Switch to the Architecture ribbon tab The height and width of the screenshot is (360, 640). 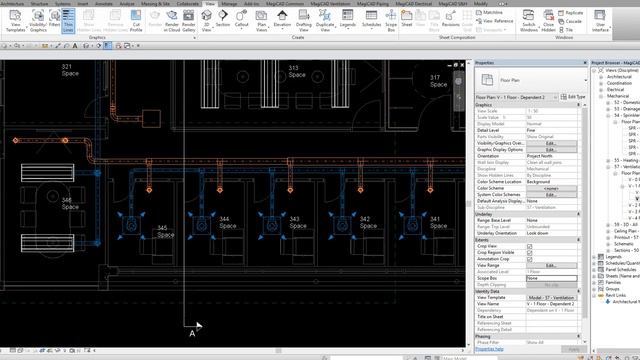12,3
